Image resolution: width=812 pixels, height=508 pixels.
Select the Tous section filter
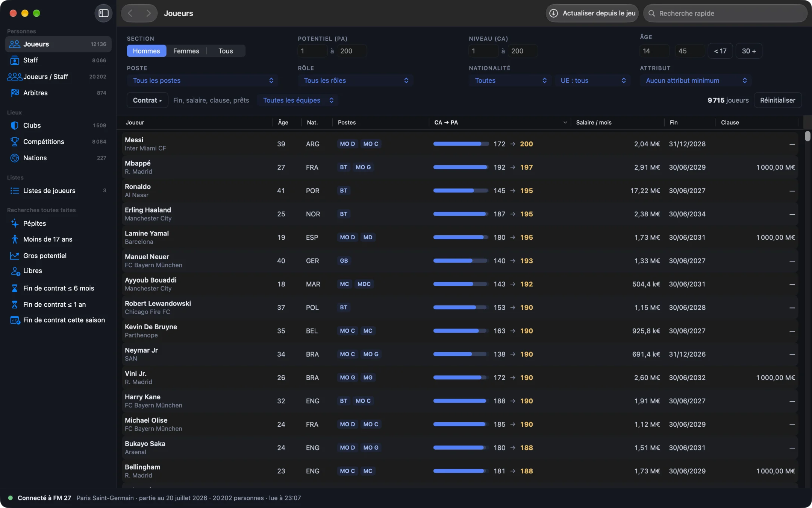pyautogui.click(x=226, y=51)
